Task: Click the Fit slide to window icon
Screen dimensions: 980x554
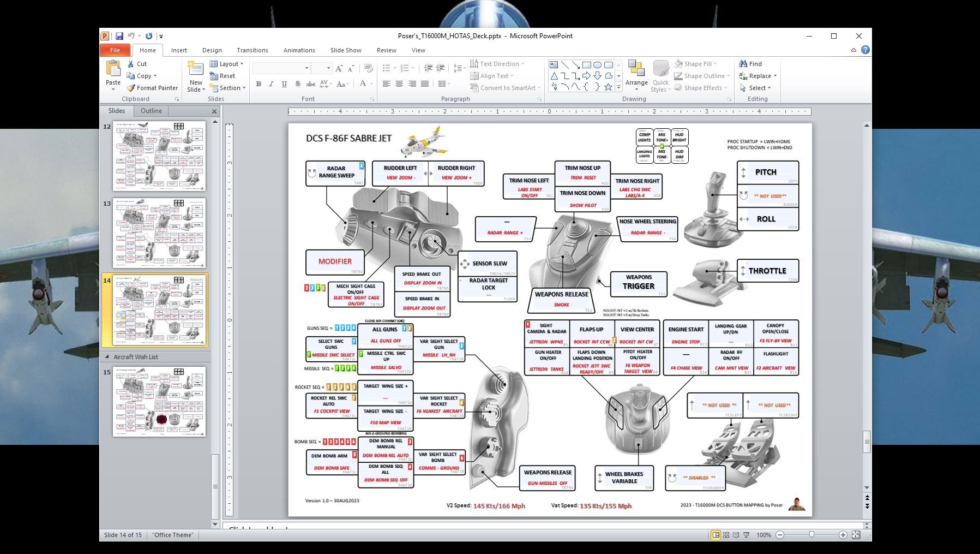Action: tap(856, 535)
